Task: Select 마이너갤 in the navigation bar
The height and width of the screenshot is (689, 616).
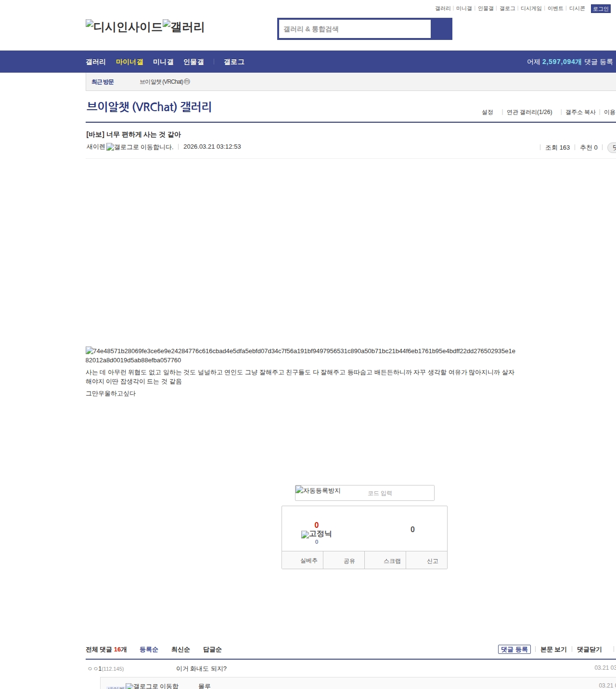Action: (x=129, y=62)
